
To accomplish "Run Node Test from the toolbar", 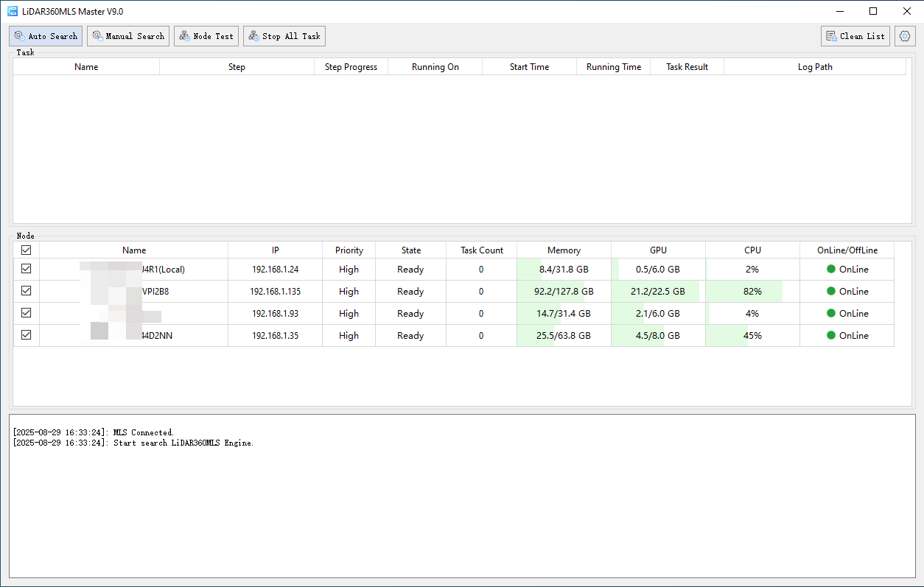I will 206,36.
